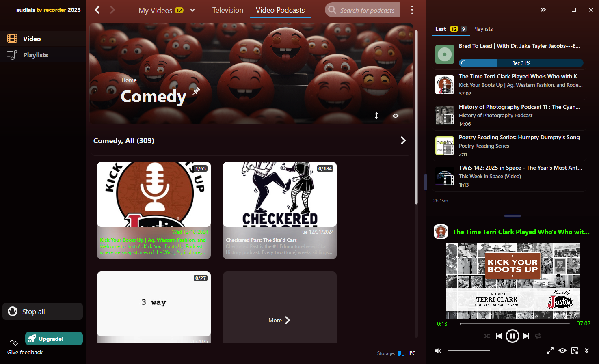599x364 pixels.
Task: Collapse player with double down chevron
Action: [x=587, y=351]
